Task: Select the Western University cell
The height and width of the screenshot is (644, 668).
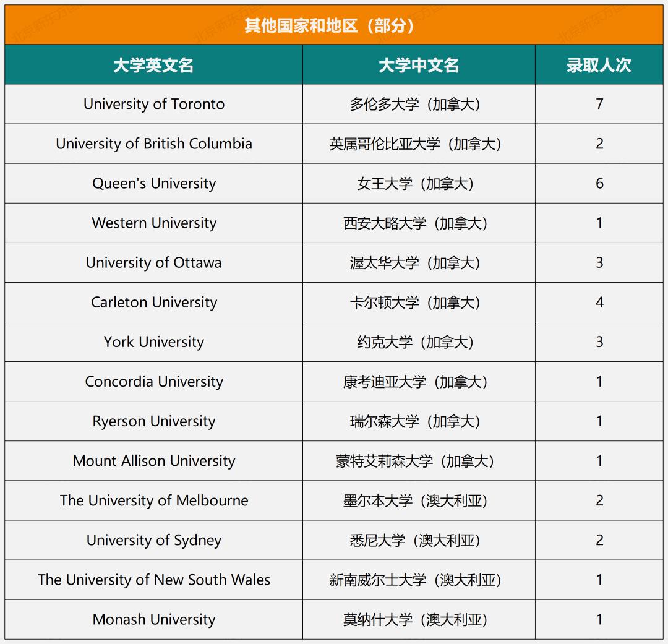Action: [154, 223]
